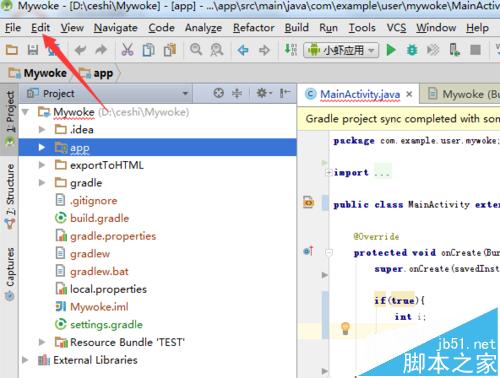Click the Redo arrow icon

pos(101,50)
